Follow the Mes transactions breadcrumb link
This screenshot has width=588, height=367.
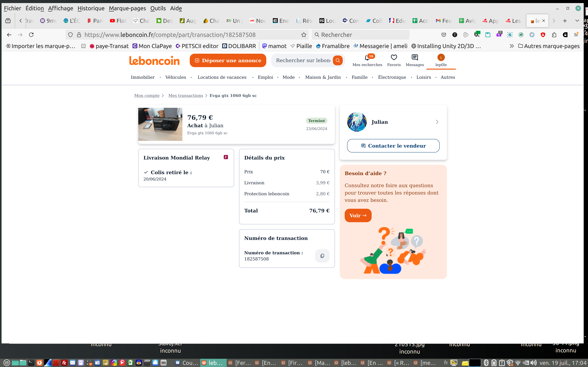(185, 96)
